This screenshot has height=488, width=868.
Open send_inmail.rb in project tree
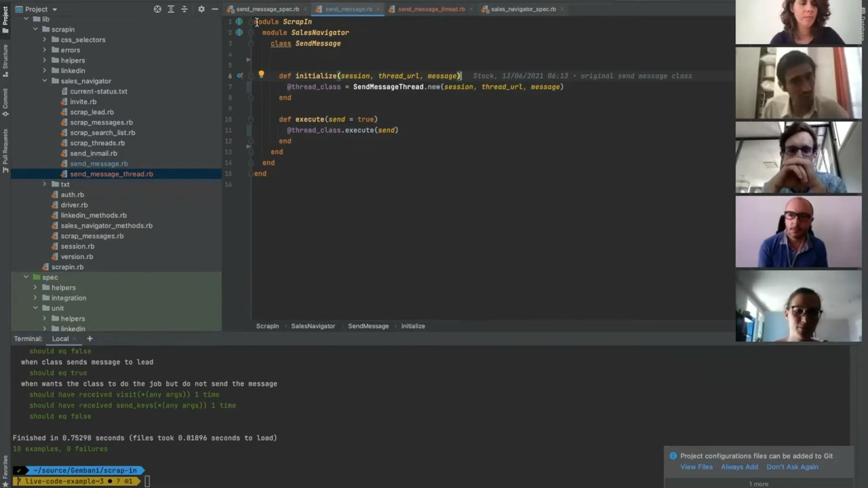coord(94,154)
